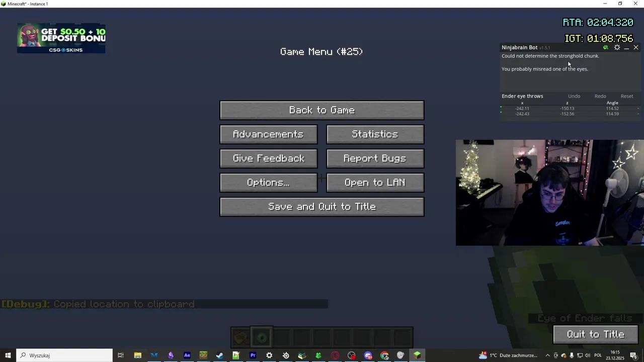The height and width of the screenshot is (362, 644).
Task: Click the RTA timer 02:04.320
Action: [x=598, y=23]
